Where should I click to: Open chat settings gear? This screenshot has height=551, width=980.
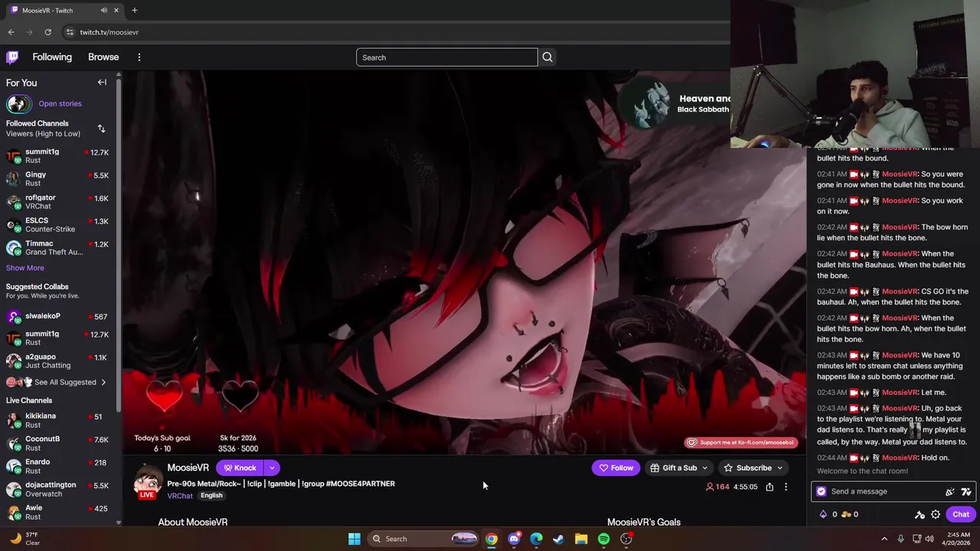pyautogui.click(x=936, y=515)
